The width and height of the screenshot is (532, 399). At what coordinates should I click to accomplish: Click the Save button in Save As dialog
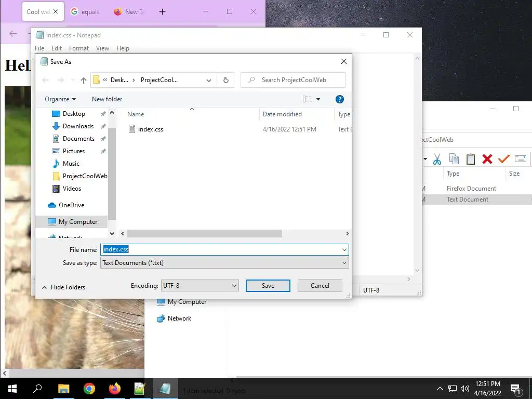coord(268,286)
